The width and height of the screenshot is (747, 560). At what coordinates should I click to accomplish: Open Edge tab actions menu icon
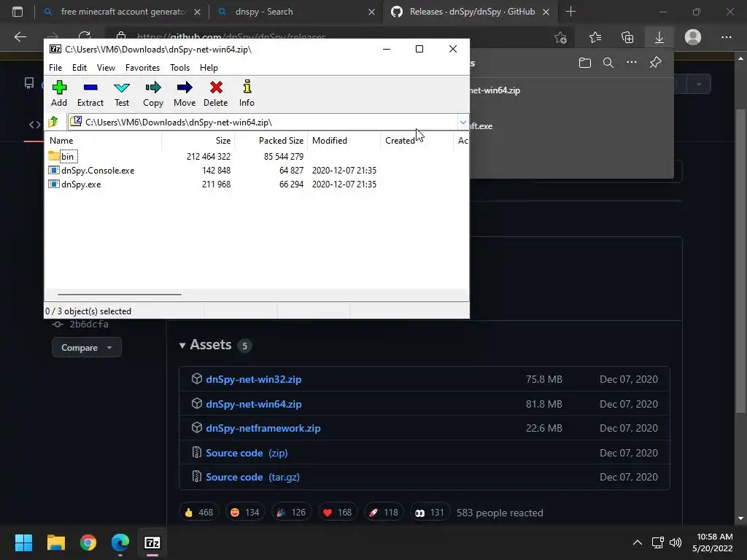point(18,12)
